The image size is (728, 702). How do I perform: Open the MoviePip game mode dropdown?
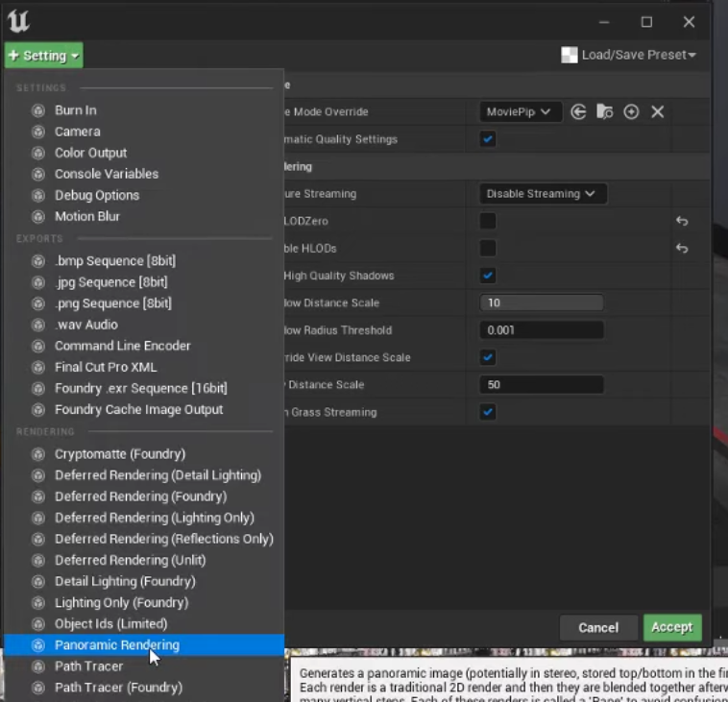520,111
